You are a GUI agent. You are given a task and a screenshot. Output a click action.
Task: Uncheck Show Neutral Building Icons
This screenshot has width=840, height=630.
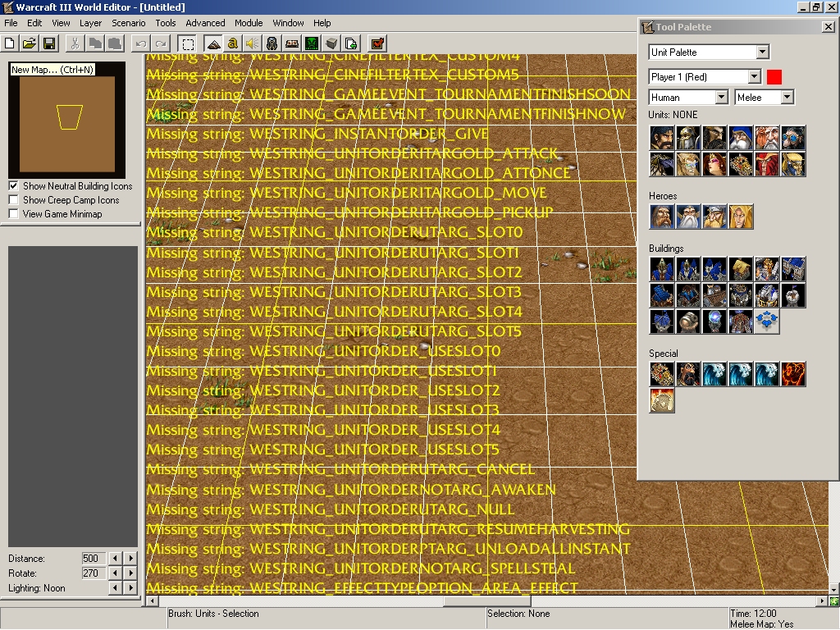point(13,186)
